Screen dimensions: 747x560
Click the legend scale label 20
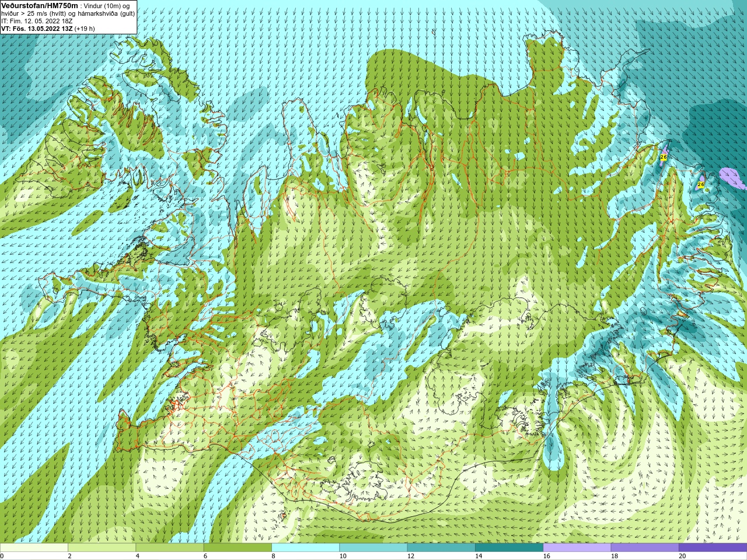click(x=682, y=556)
